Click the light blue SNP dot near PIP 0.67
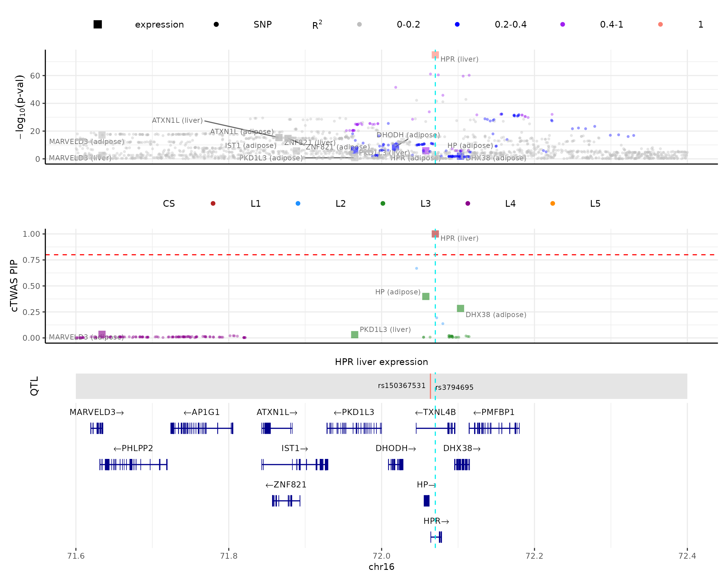The width and height of the screenshot is (728, 582). coord(417,268)
